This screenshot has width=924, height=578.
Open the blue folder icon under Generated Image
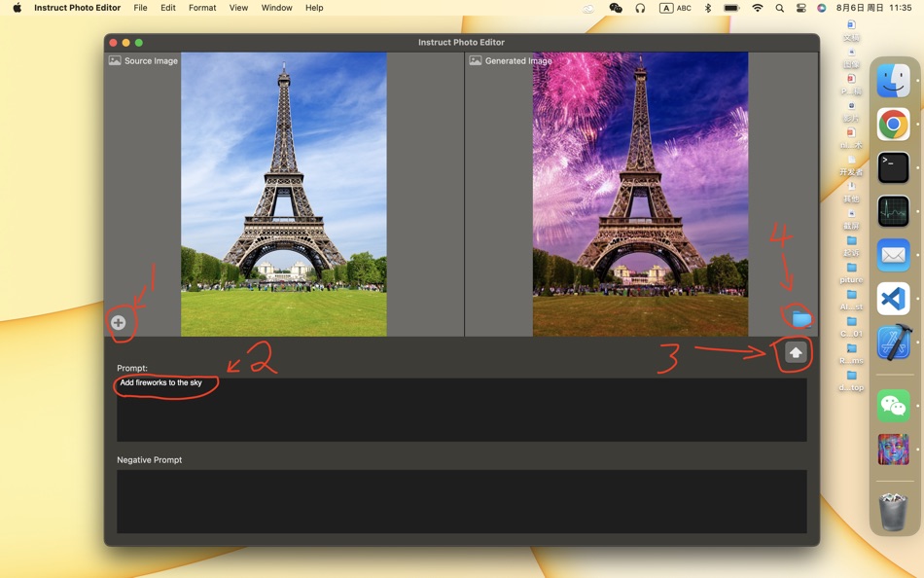coord(801,319)
